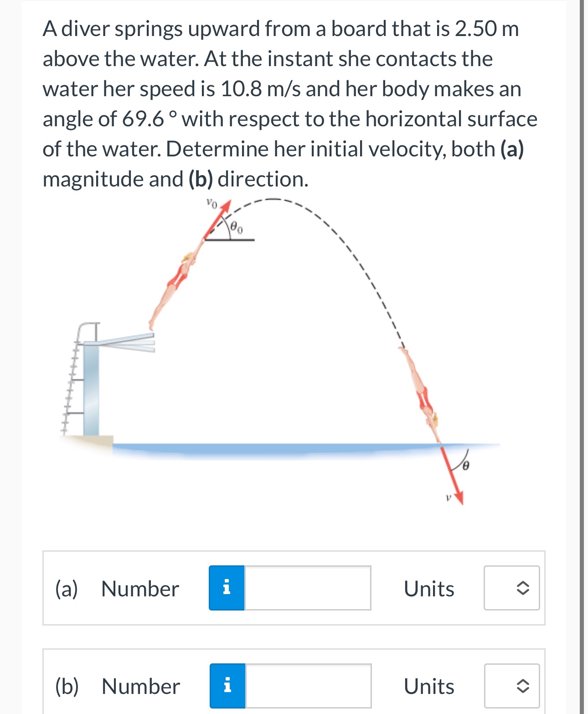
Task: Click the Units text label for part (a)
Action: click(x=428, y=590)
